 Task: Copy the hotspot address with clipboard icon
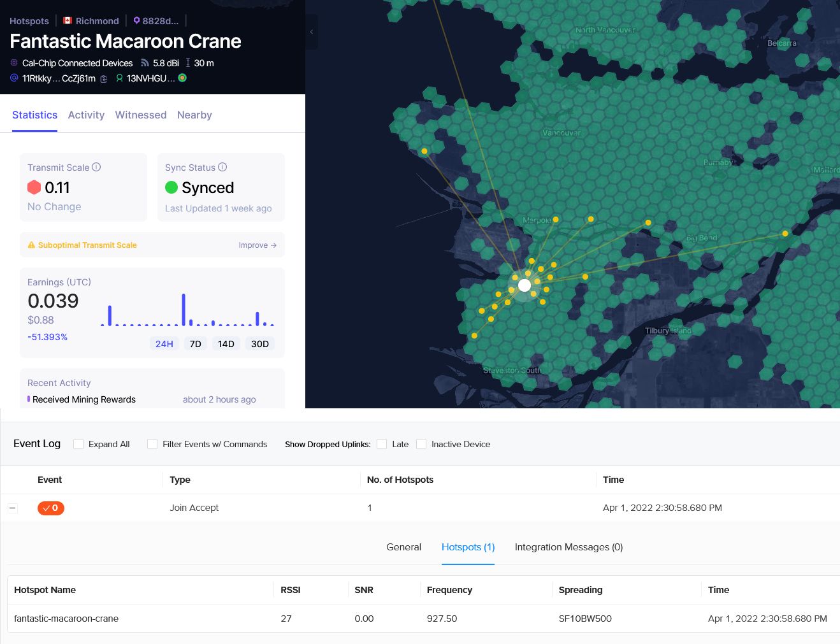pyautogui.click(x=104, y=79)
